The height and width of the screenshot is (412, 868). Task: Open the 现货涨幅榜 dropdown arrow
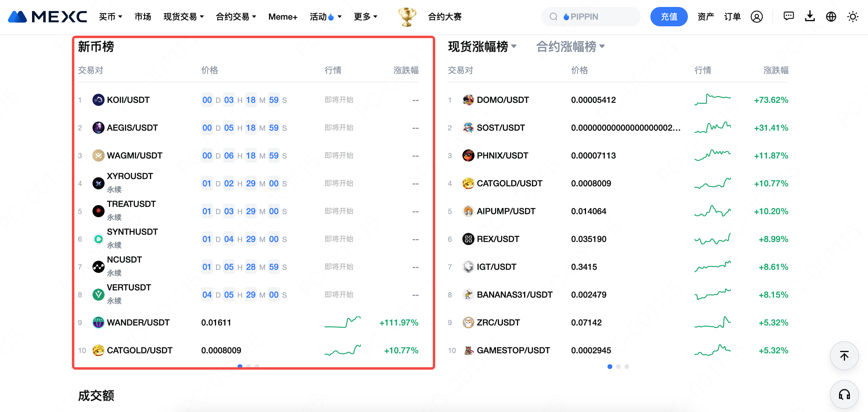pyautogui.click(x=514, y=46)
